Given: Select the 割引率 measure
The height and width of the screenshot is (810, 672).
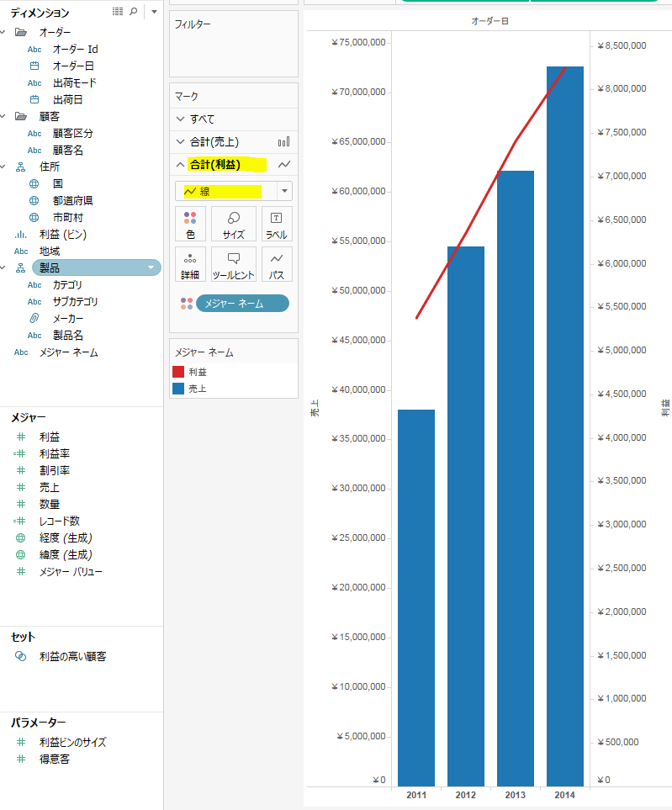Looking at the screenshot, I should [55, 470].
